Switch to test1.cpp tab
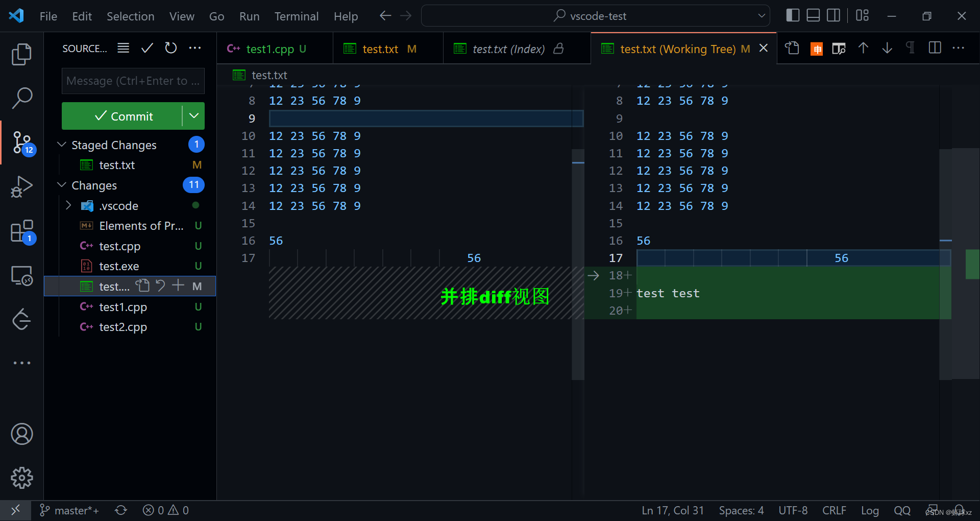Screen dimensions: 980x521 coord(275,49)
